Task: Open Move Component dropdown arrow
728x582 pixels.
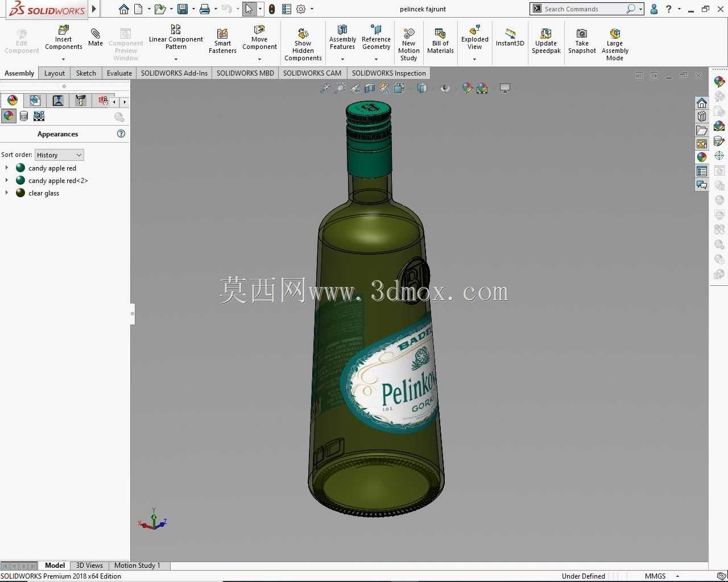Action: click(259, 59)
